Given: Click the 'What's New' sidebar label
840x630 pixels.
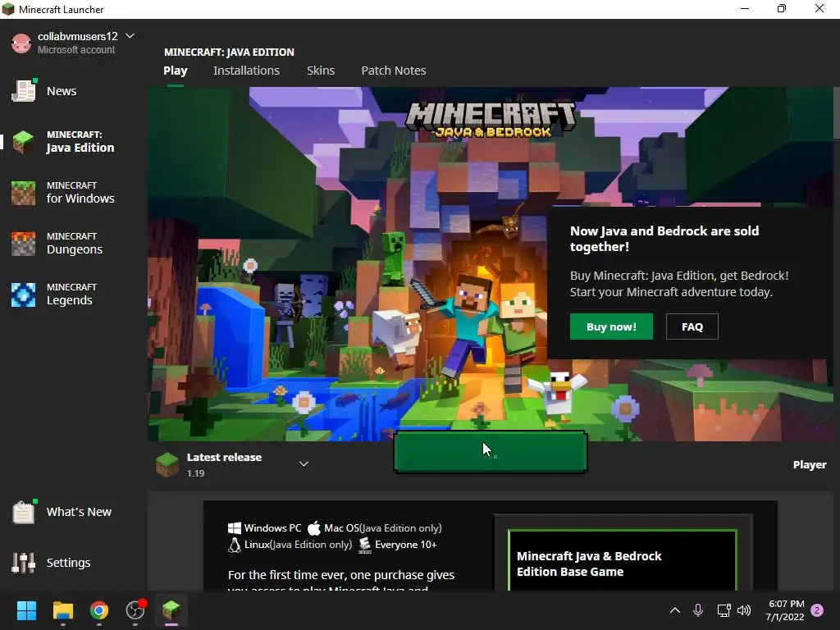Looking at the screenshot, I should pyautogui.click(x=79, y=512).
